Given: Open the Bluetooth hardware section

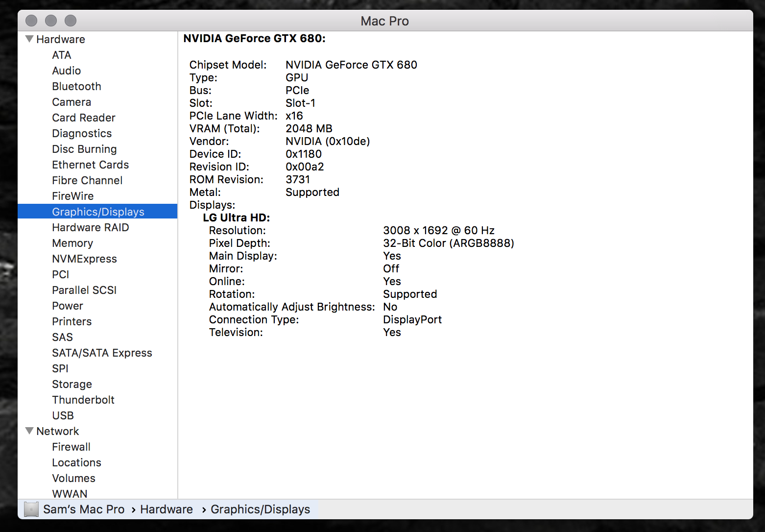Looking at the screenshot, I should coord(77,86).
